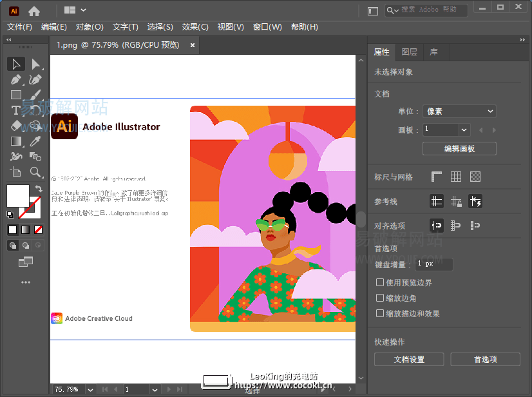
Task: Select the Rectangle tool
Action: tap(16, 95)
